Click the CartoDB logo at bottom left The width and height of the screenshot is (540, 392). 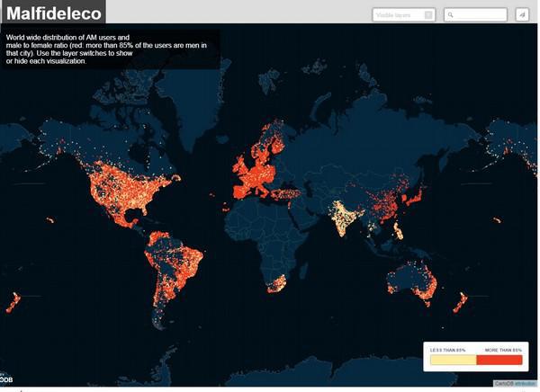(6, 379)
